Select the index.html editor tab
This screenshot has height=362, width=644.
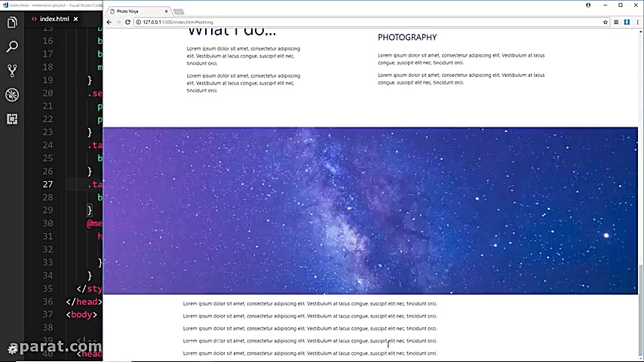coord(54,19)
